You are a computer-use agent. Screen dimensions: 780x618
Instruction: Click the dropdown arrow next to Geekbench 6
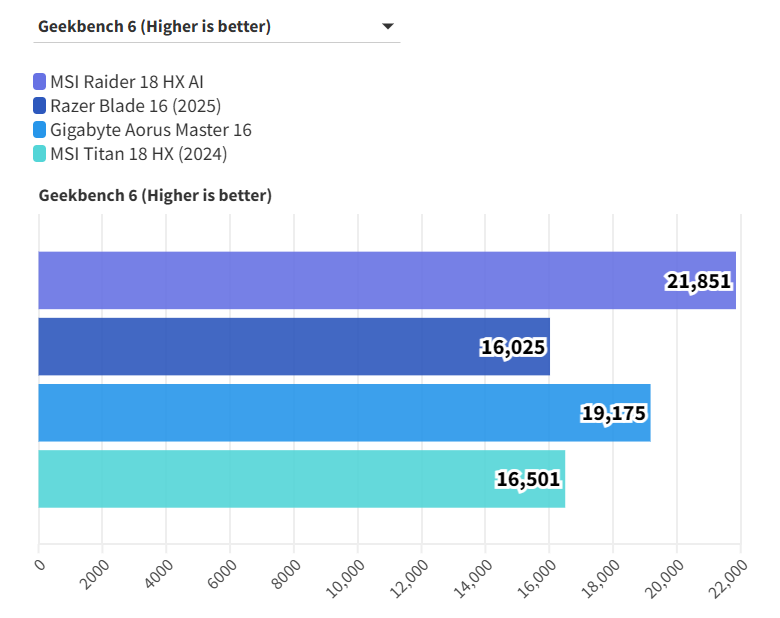388,27
